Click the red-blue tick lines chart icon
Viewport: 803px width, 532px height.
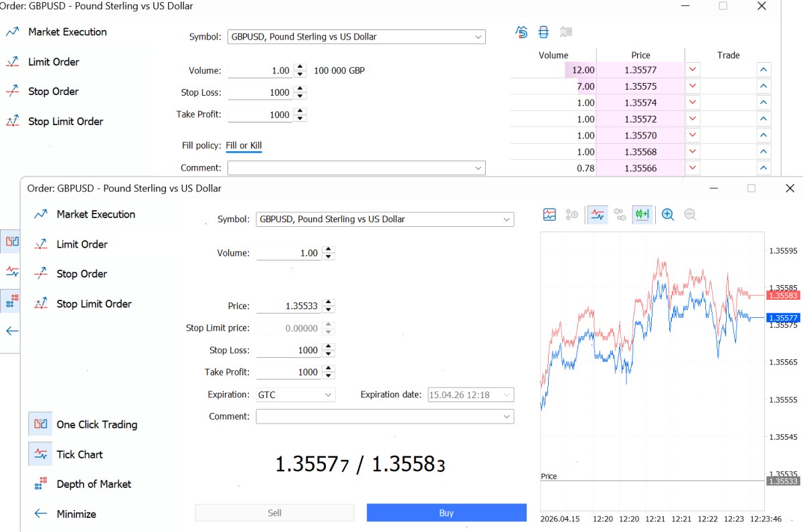coord(598,215)
